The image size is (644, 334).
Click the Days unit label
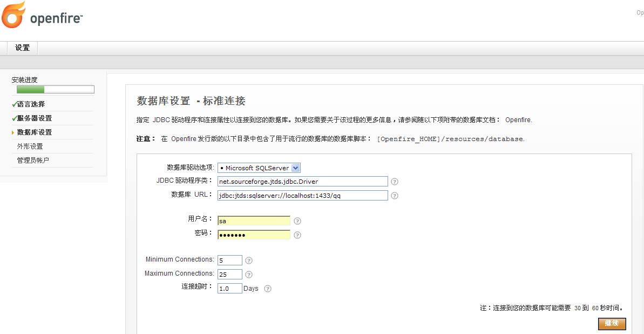(251, 289)
